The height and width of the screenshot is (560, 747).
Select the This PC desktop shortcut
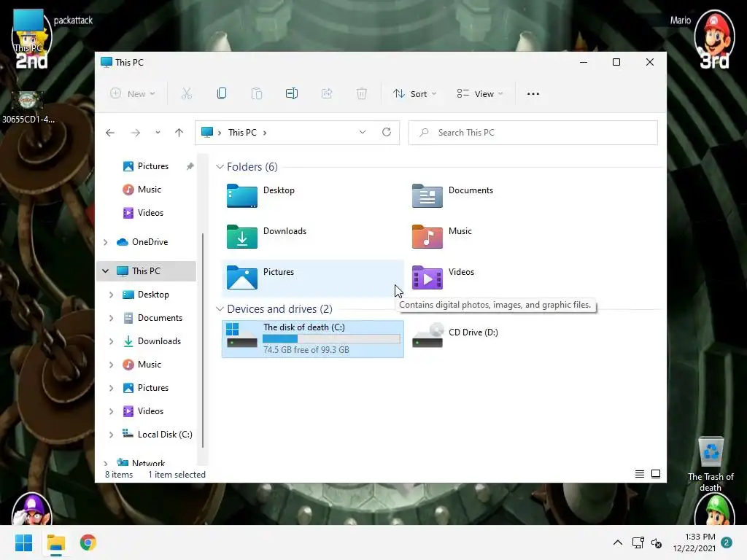pos(28,31)
